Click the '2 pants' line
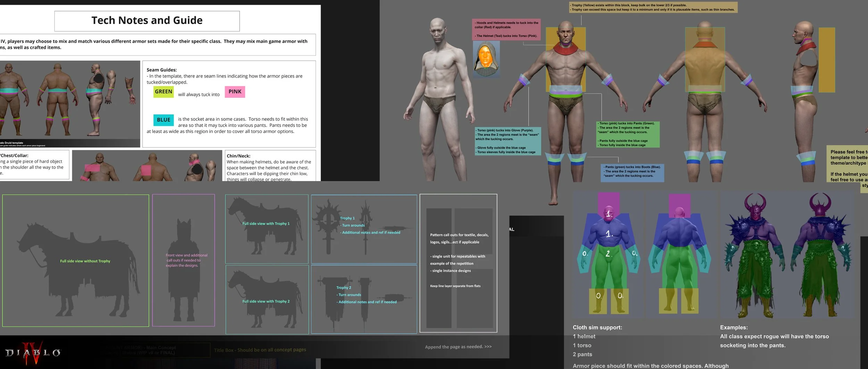 582,354
